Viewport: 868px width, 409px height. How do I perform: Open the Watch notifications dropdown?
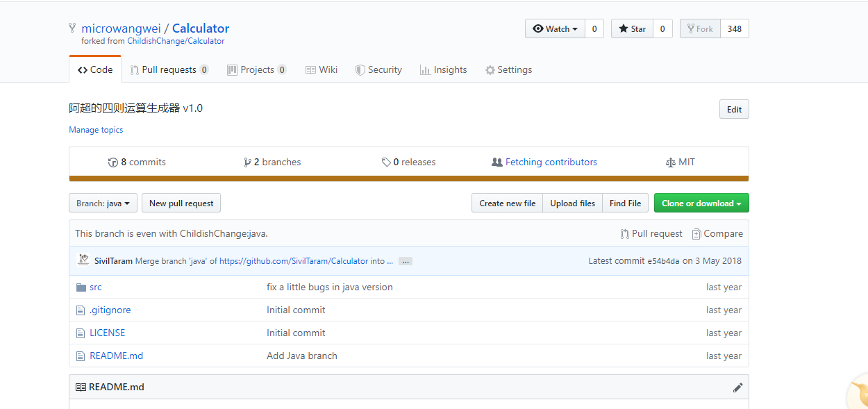555,28
